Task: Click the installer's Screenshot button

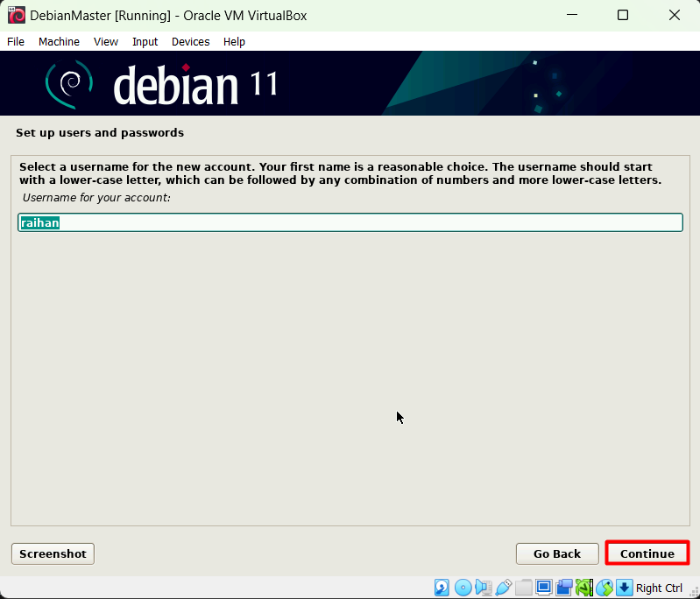Action: click(x=53, y=553)
